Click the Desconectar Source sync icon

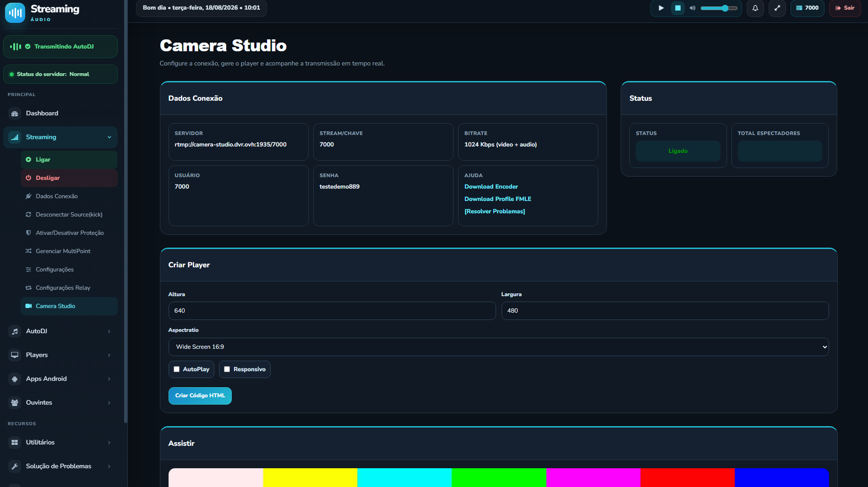(x=28, y=215)
